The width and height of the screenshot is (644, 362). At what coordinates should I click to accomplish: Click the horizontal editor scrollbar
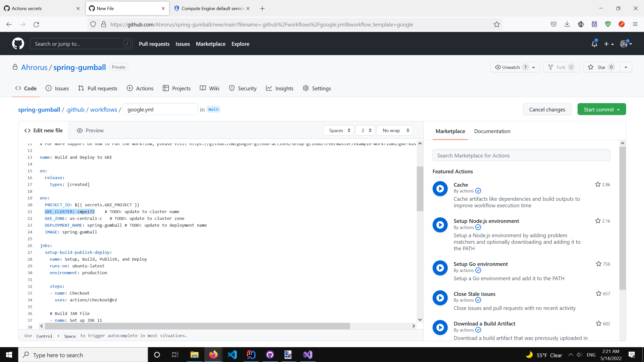click(196, 326)
